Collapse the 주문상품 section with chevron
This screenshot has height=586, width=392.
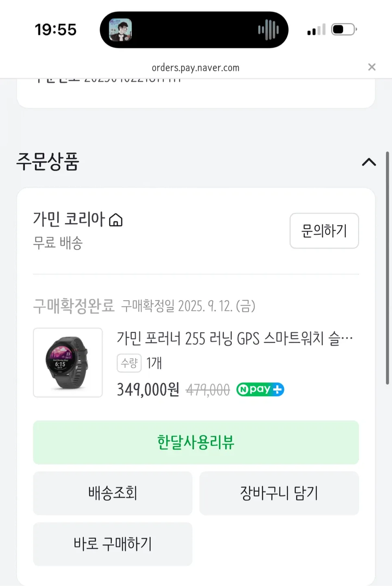tap(369, 162)
